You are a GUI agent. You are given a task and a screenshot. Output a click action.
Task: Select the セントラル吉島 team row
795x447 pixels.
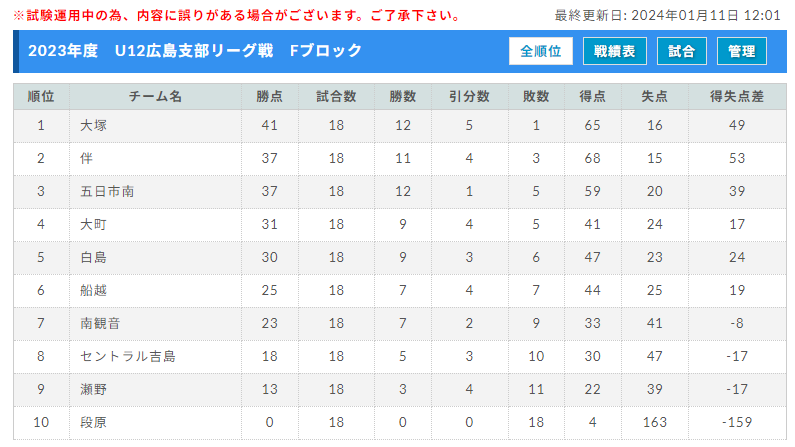400,356
